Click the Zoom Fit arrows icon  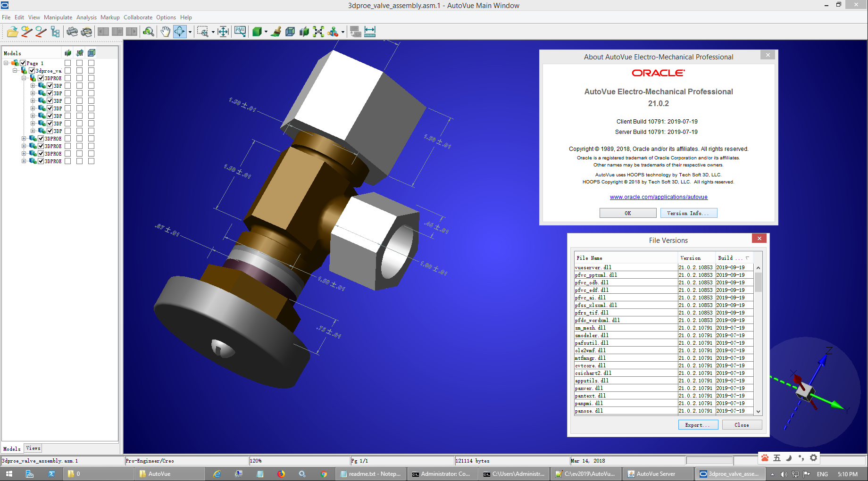[223, 32]
